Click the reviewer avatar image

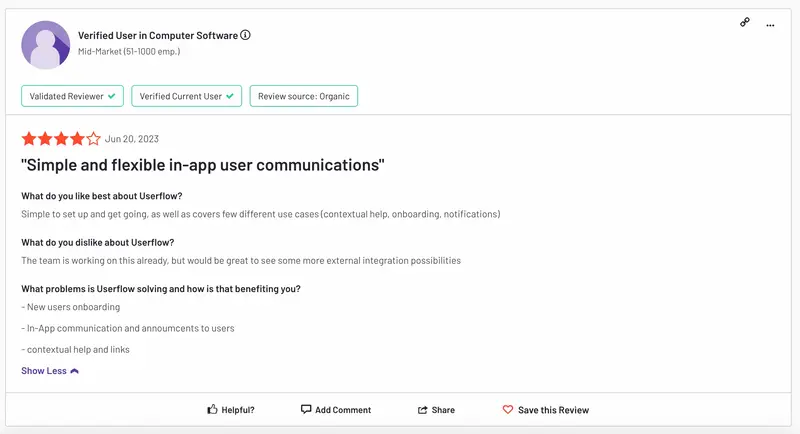pos(45,45)
